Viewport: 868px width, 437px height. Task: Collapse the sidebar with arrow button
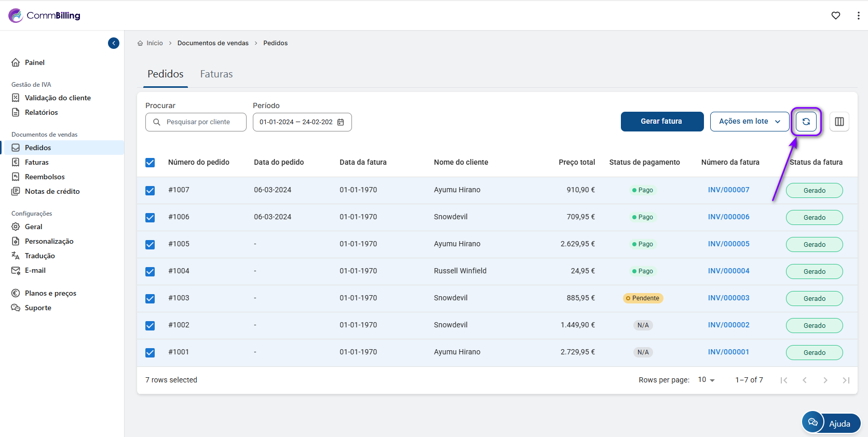[x=114, y=43]
